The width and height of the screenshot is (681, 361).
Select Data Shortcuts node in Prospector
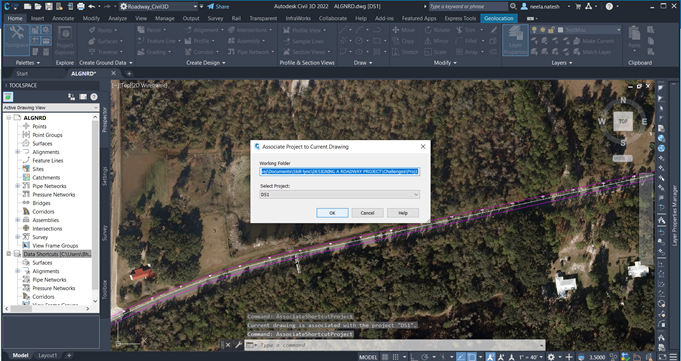[x=56, y=254]
